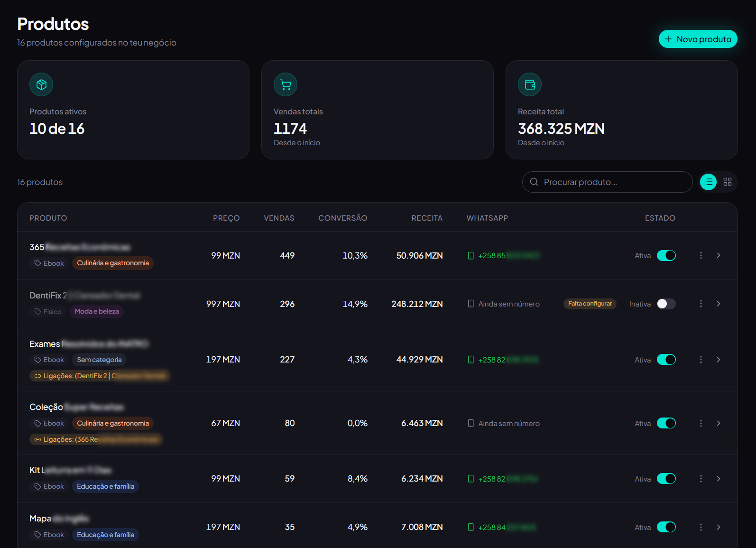Click the Produtos ativos box icon

click(x=41, y=84)
